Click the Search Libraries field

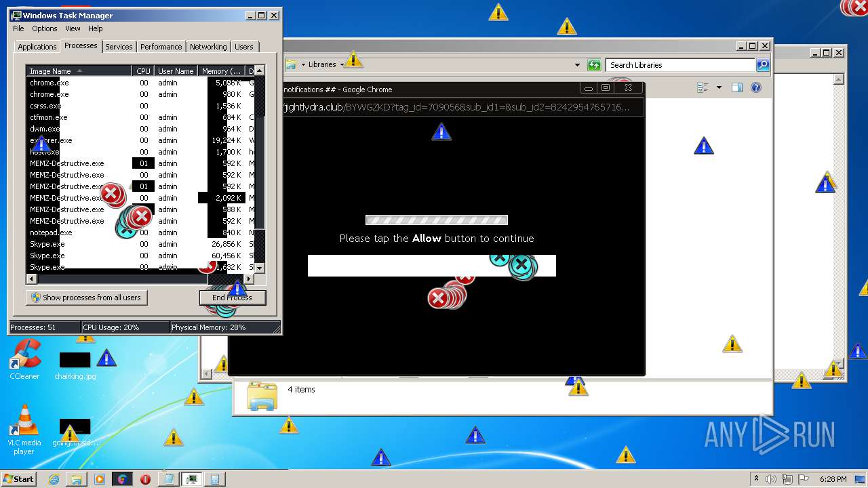tap(680, 65)
